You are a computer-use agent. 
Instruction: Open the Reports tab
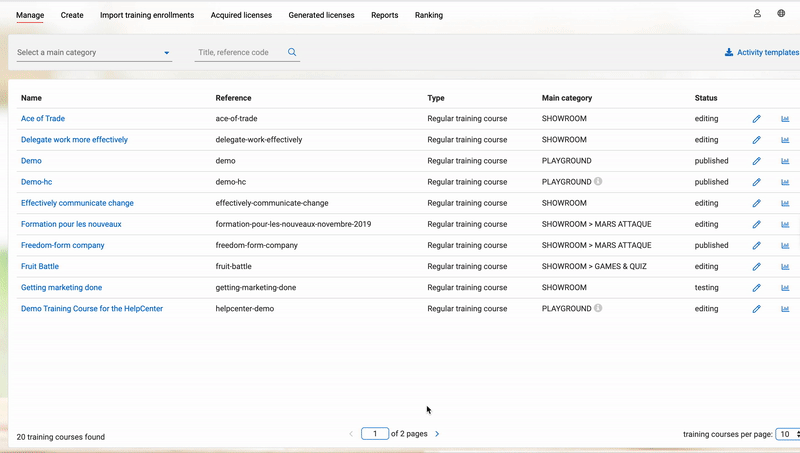pos(385,15)
